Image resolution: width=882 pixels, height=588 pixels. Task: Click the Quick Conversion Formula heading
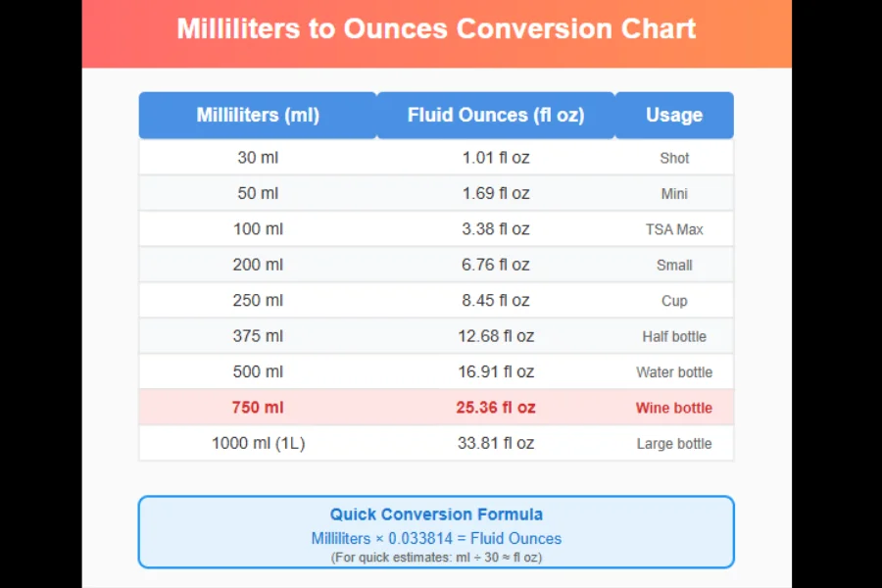[x=436, y=514]
